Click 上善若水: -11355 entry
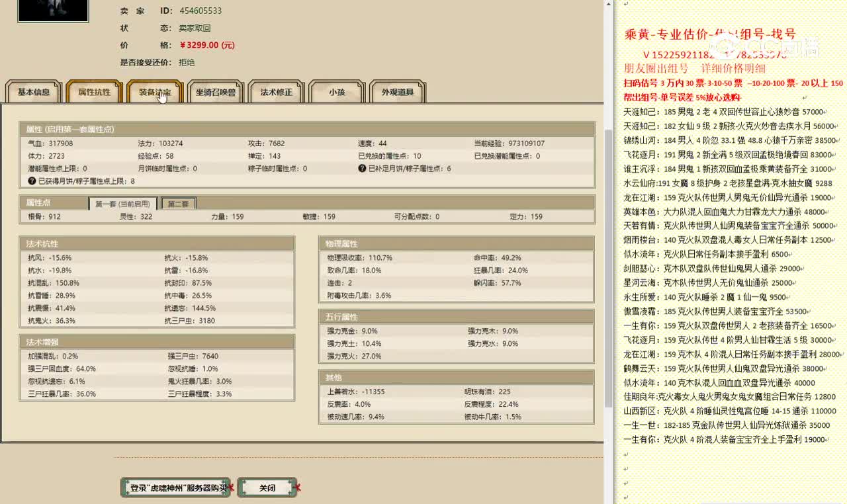Screen dimensions: 847x504 [356, 392]
